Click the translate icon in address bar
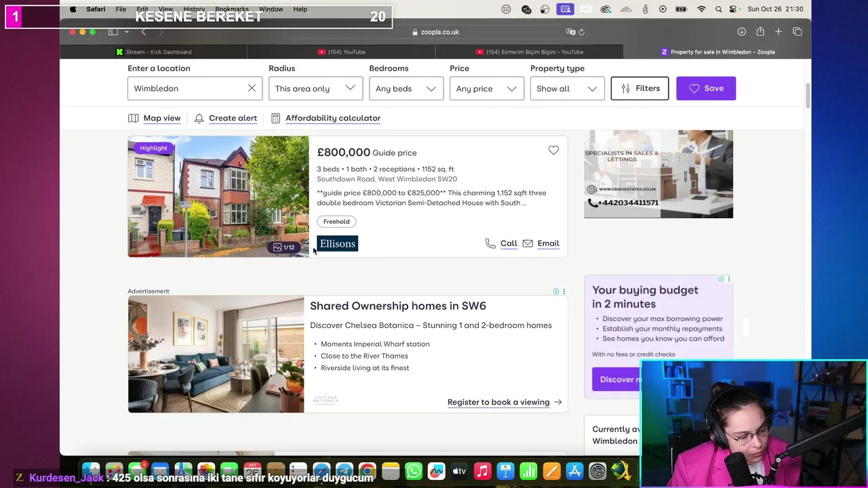 [570, 32]
